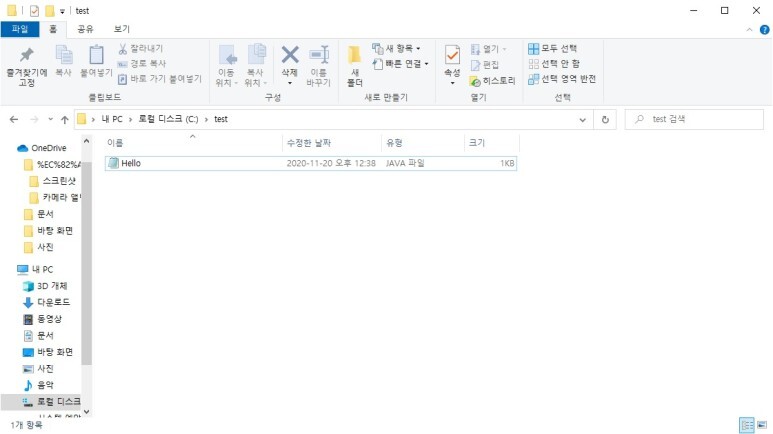Sort by the 이름 name column header
773x434 pixels.
(193, 143)
